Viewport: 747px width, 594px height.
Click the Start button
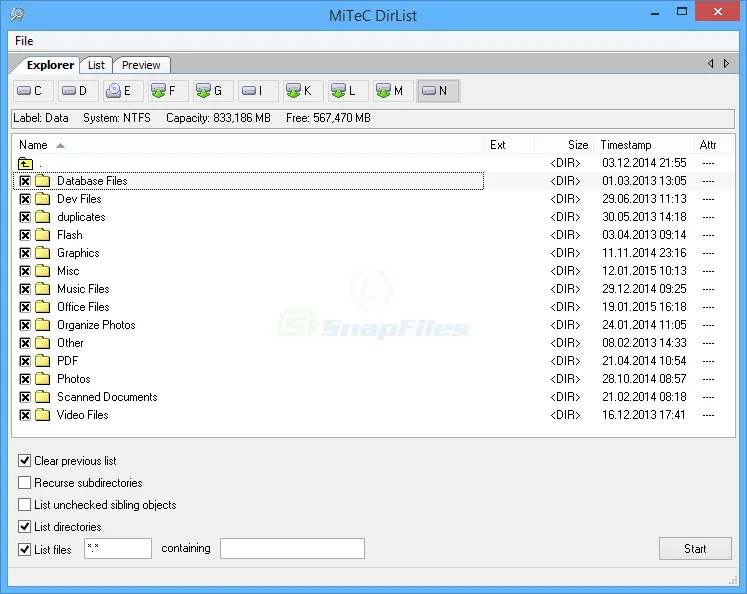pyautogui.click(x=695, y=549)
